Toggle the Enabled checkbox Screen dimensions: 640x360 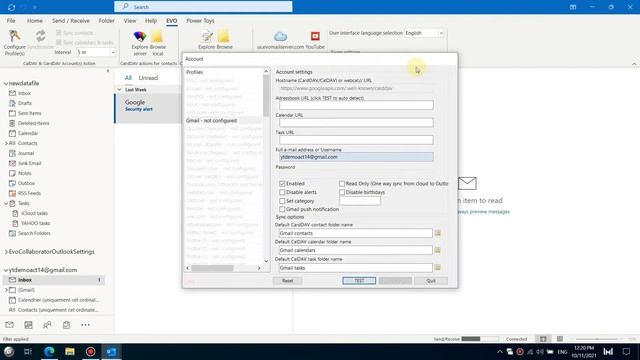282,184
